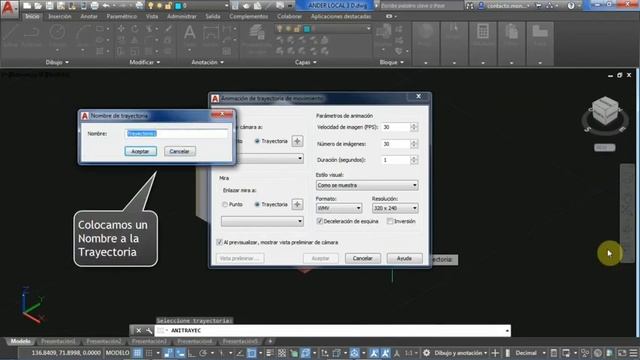The image size is (640, 360).
Task: Open the Decimal units dropdown in status bar
Action: click(530, 353)
